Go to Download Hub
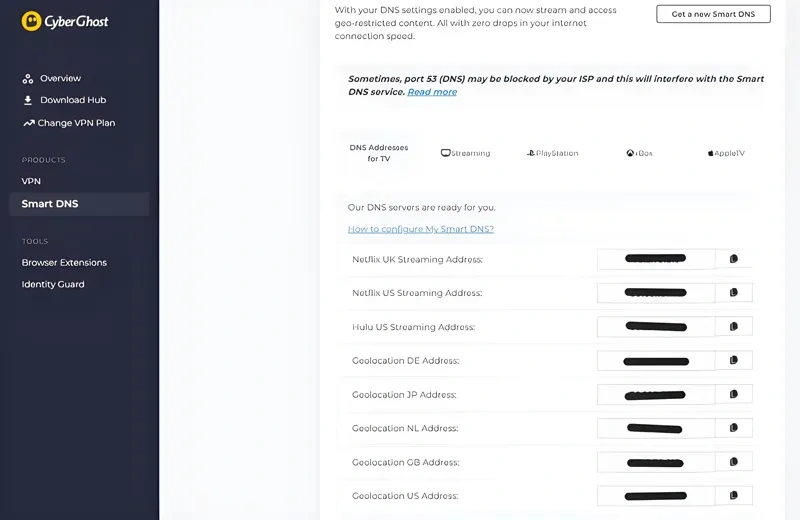800x520 pixels. click(x=72, y=100)
